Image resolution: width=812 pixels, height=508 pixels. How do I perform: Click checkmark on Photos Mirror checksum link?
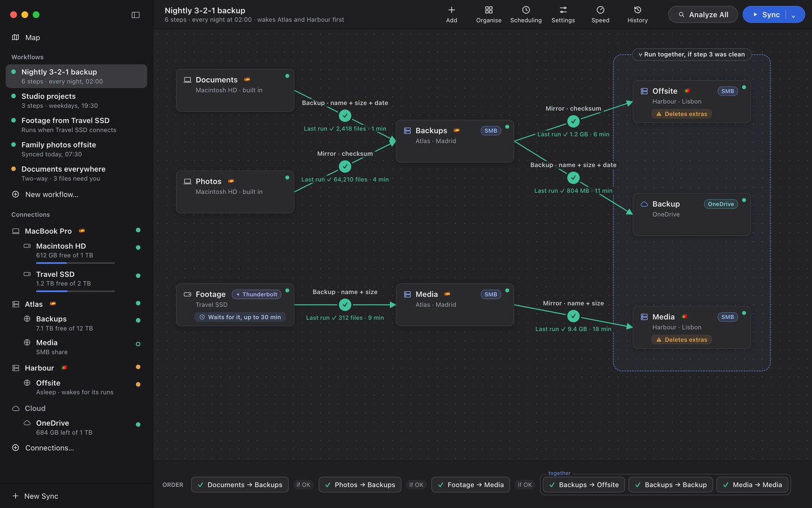coord(345,166)
